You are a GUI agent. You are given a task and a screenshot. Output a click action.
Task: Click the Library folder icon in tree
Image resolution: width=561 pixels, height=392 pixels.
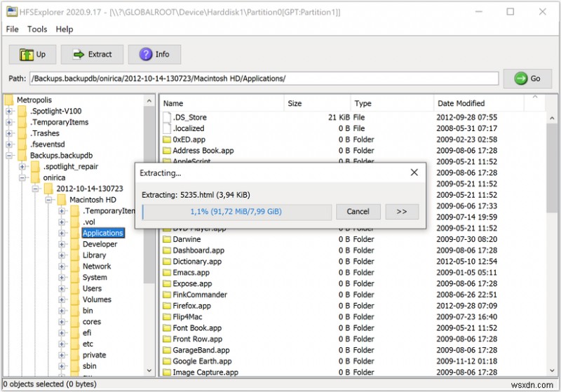75,255
